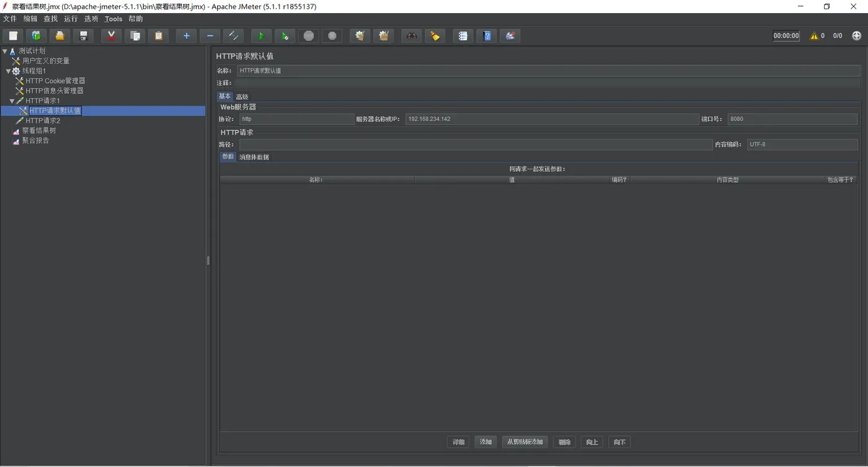Select HTTP信息头管理器 in the tree
The height and width of the screenshot is (467, 868).
(x=55, y=91)
